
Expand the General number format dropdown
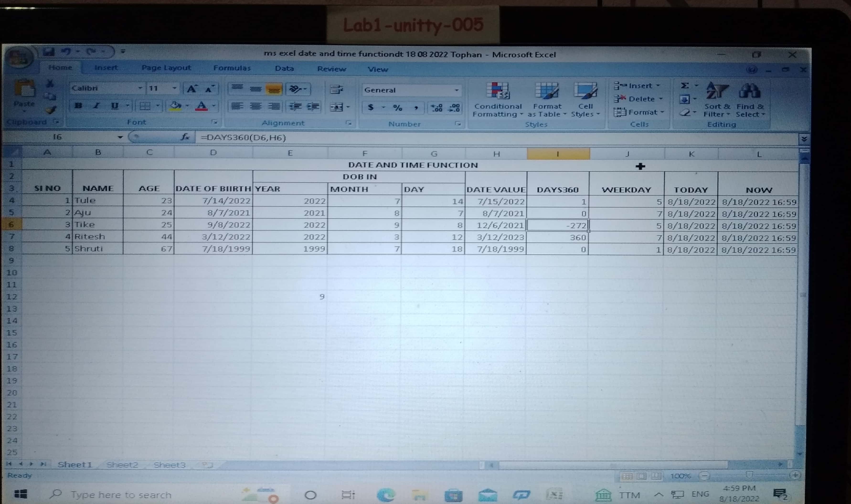tap(457, 90)
